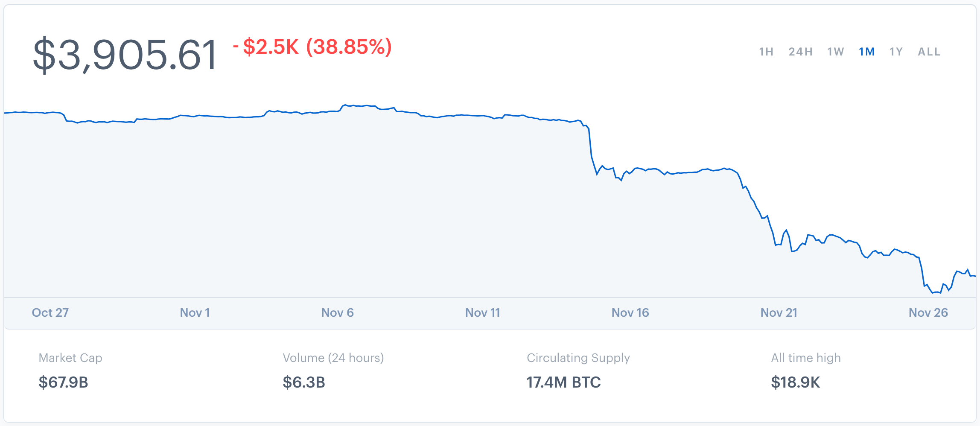Click the All time high $18.9K stat
980x426 pixels.
[x=796, y=382]
